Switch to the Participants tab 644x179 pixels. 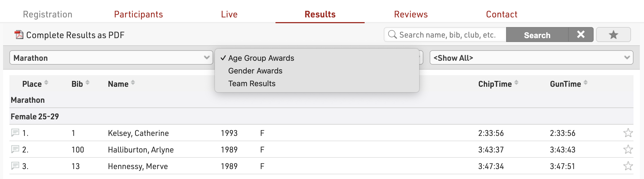[x=138, y=14]
